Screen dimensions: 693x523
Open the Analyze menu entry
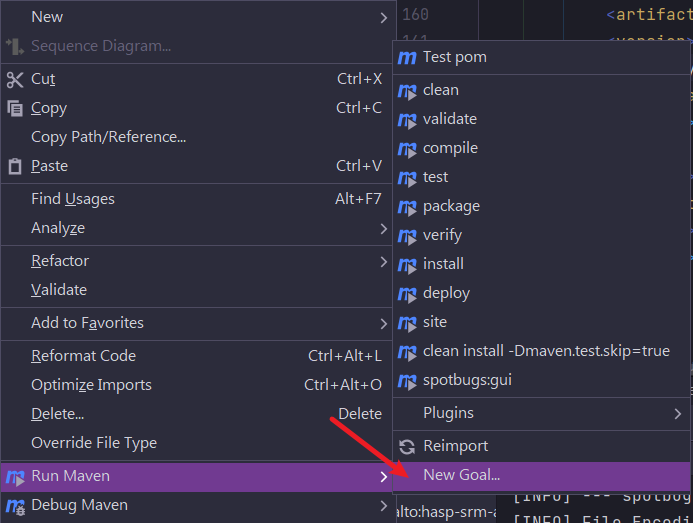click(x=197, y=228)
